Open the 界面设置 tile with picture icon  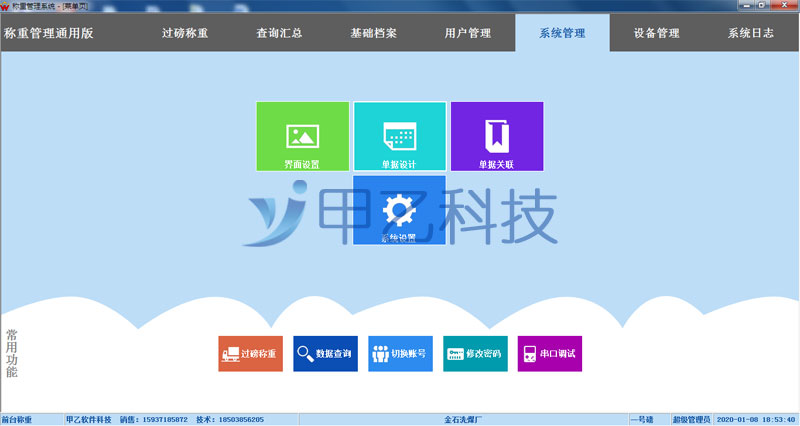[x=302, y=137]
